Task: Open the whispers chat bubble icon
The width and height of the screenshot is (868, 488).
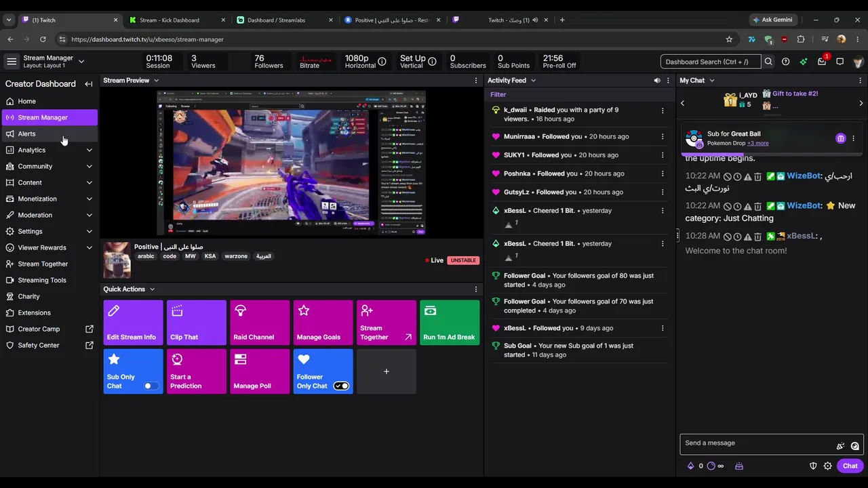Action: point(840,62)
